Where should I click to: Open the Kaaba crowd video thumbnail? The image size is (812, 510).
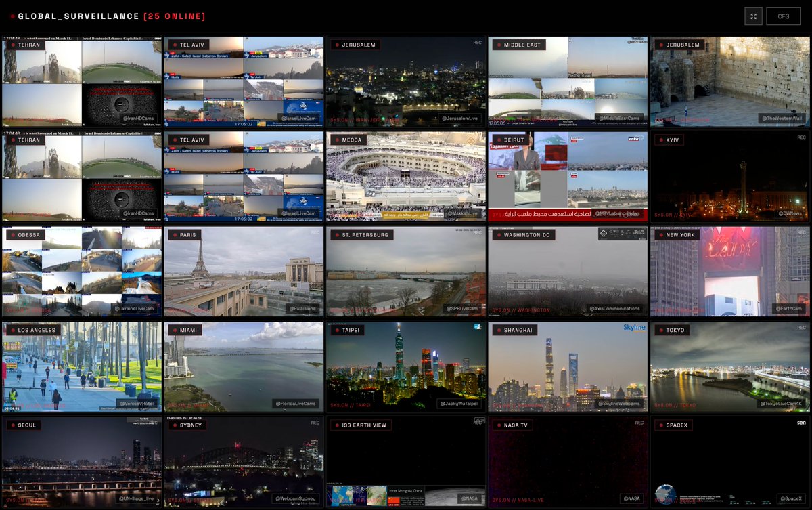(x=406, y=176)
